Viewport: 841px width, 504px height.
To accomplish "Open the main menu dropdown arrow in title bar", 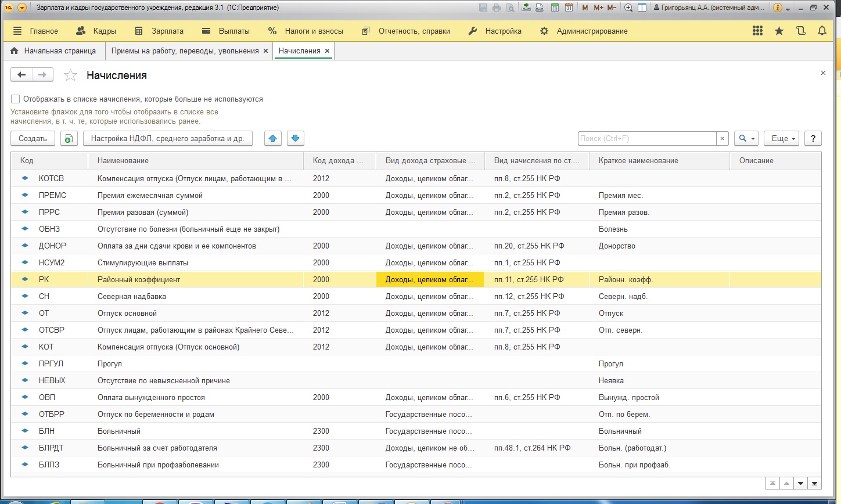I will pos(22,8).
